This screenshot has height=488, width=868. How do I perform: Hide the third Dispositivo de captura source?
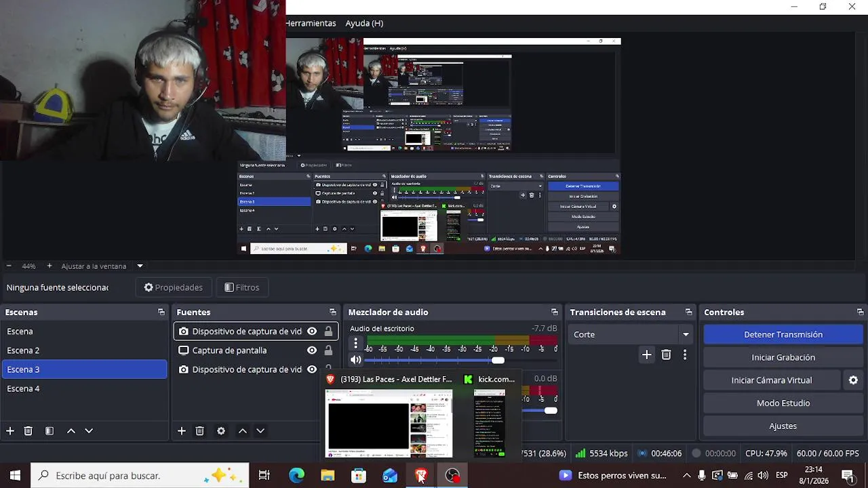(312, 369)
